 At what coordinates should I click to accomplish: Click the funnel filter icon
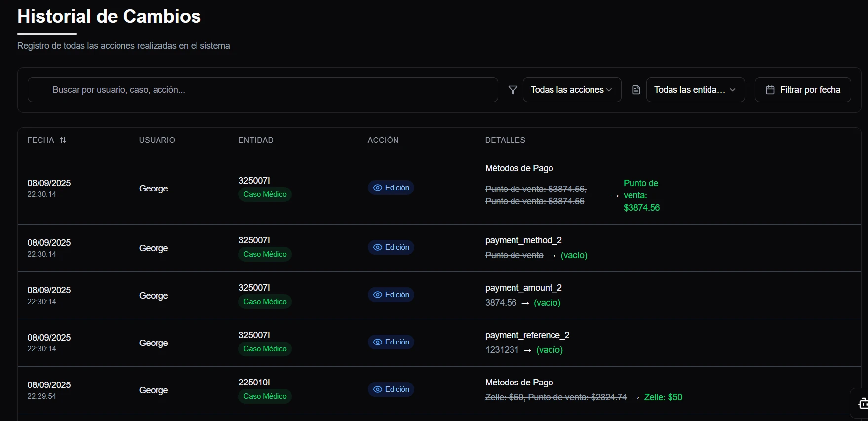pos(513,90)
